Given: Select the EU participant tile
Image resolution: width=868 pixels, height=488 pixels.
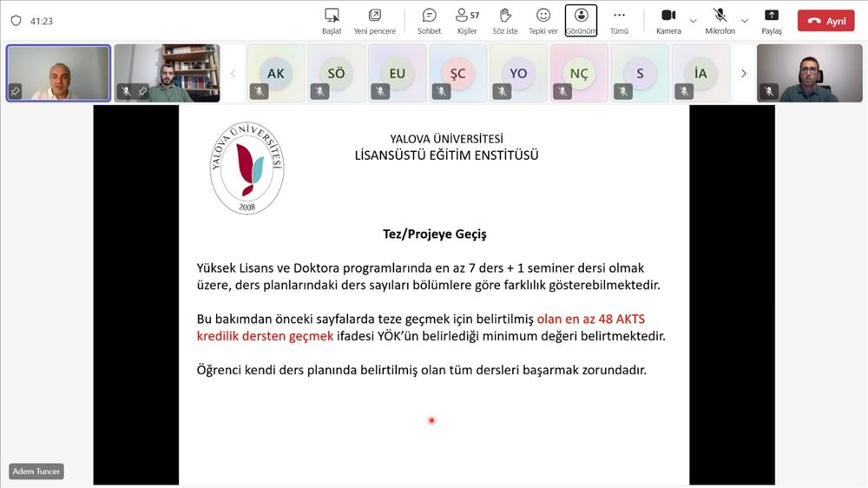Looking at the screenshot, I should click(397, 73).
